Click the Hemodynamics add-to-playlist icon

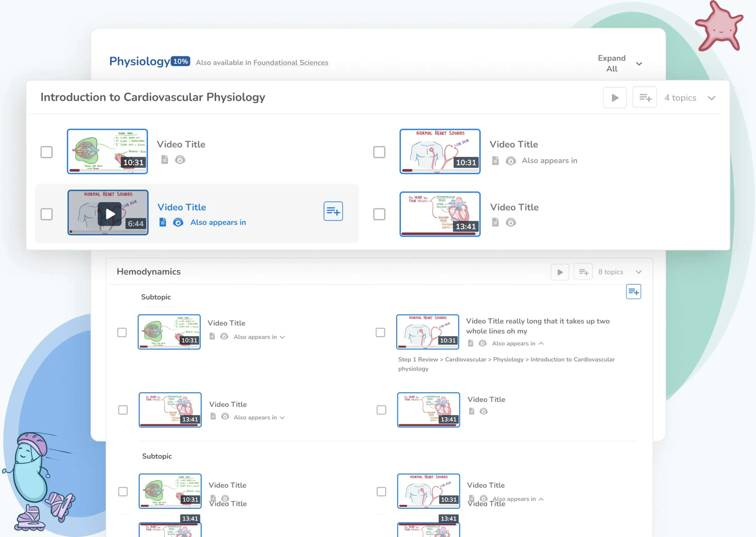[x=583, y=272]
